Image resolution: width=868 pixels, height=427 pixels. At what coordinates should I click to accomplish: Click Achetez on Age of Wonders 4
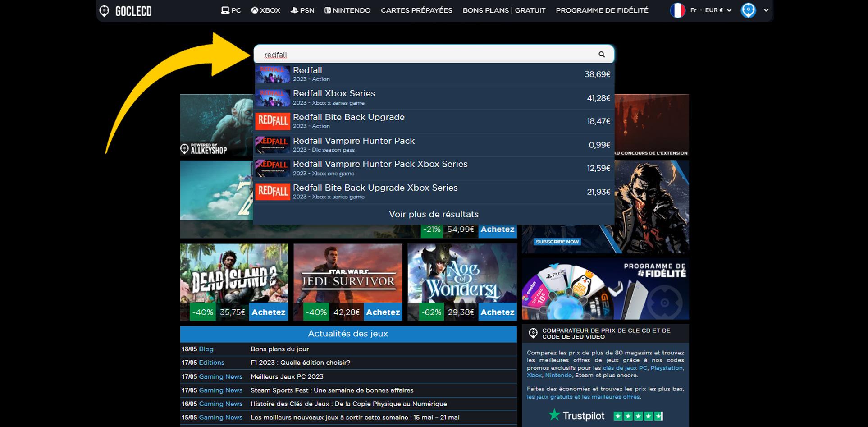(497, 312)
